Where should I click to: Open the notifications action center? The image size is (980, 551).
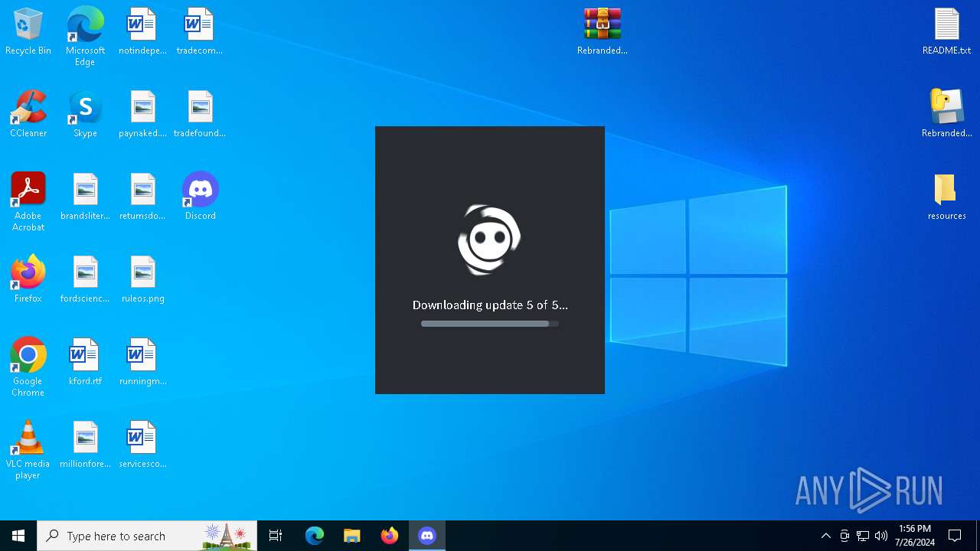pyautogui.click(x=955, y=536)
